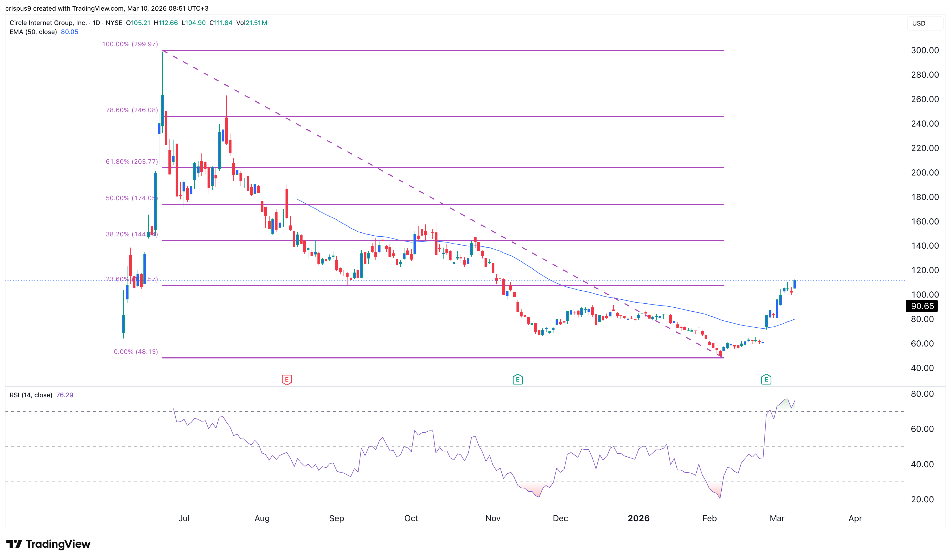Click the 300.00 price scale label

tap(925, 50)
